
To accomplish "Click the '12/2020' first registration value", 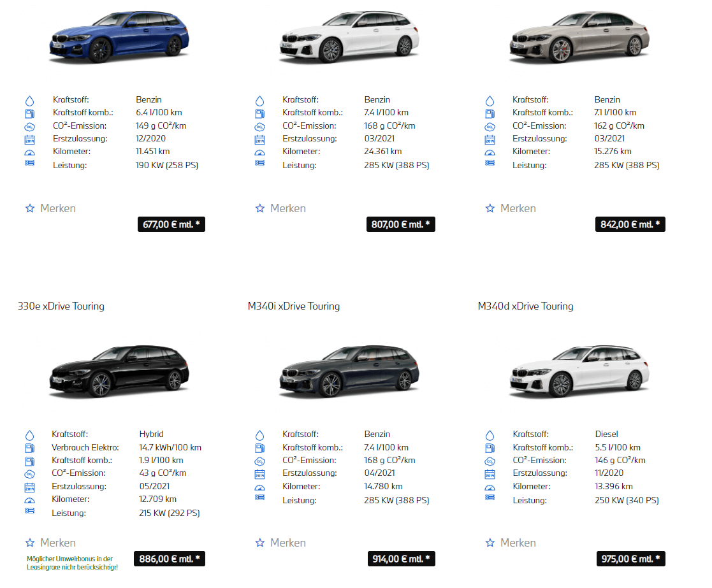I will (x=151, y=138).
